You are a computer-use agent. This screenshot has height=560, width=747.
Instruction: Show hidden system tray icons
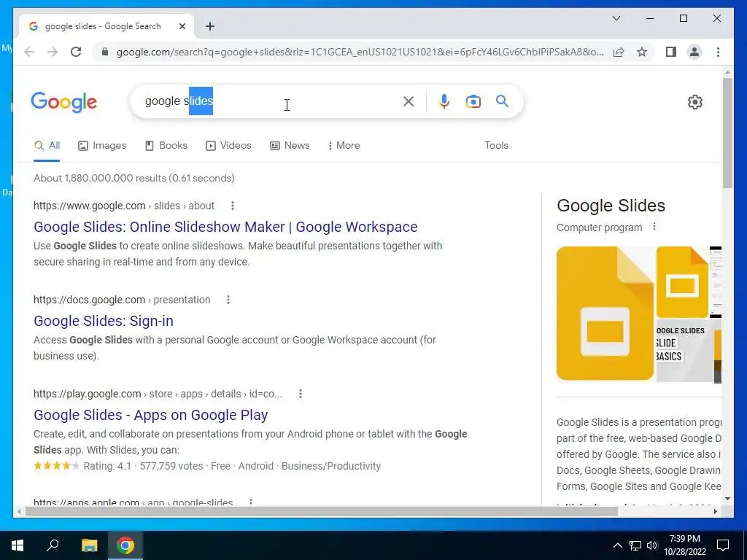tap(617, 545)
